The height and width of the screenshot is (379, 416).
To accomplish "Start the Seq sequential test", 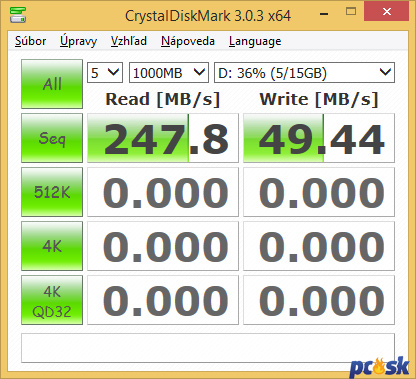I will (x=52, y=138).
